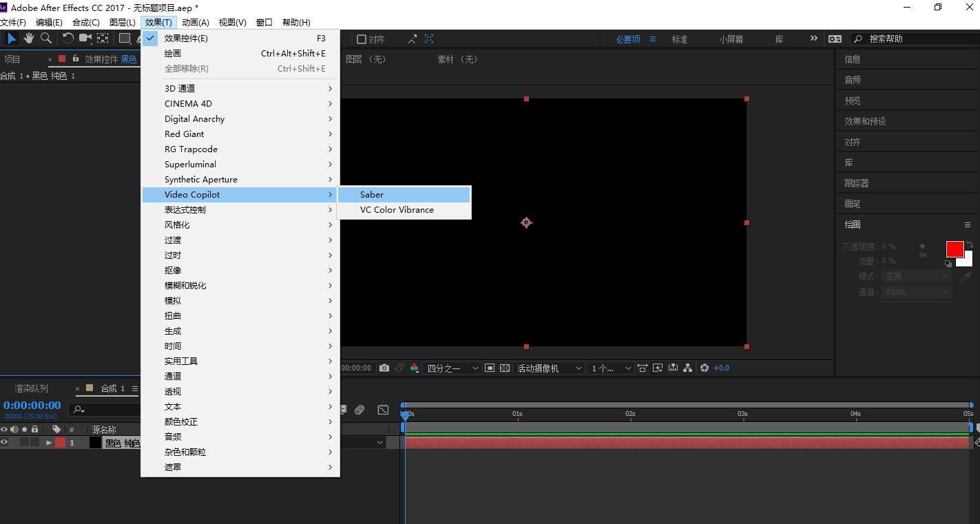Image resolution: width=980 pixels, height=524 pixels.
Task: Toggle the motion blur icon in timeline
Action: (359, 410)
